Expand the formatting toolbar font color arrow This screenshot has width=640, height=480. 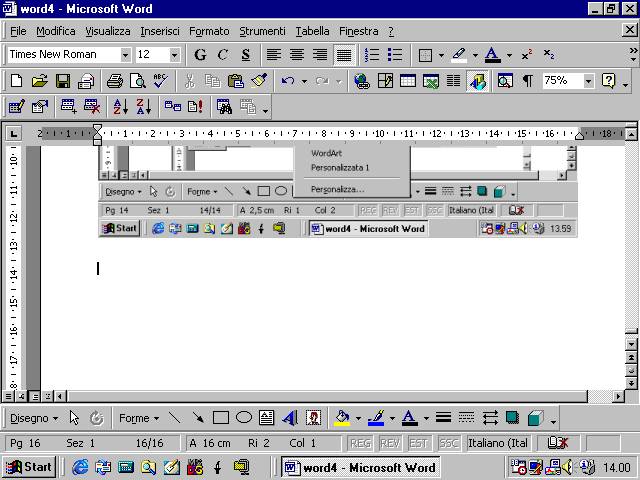(509, 55)
